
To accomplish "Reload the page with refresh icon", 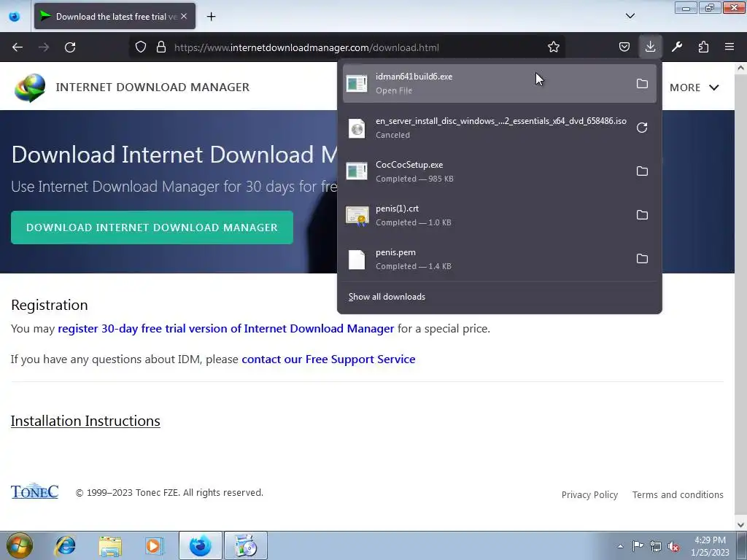I will 70,47.
